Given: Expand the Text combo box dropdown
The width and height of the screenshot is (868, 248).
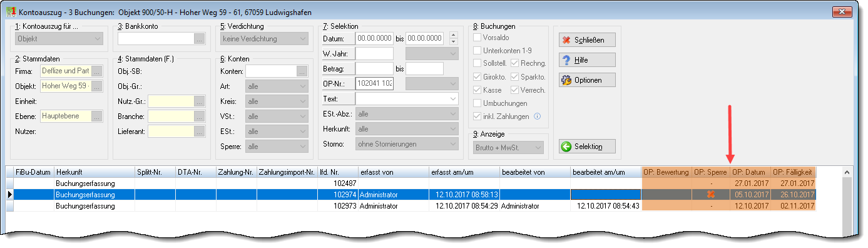Looking at the screenshot, I should [x=453, y=99].
